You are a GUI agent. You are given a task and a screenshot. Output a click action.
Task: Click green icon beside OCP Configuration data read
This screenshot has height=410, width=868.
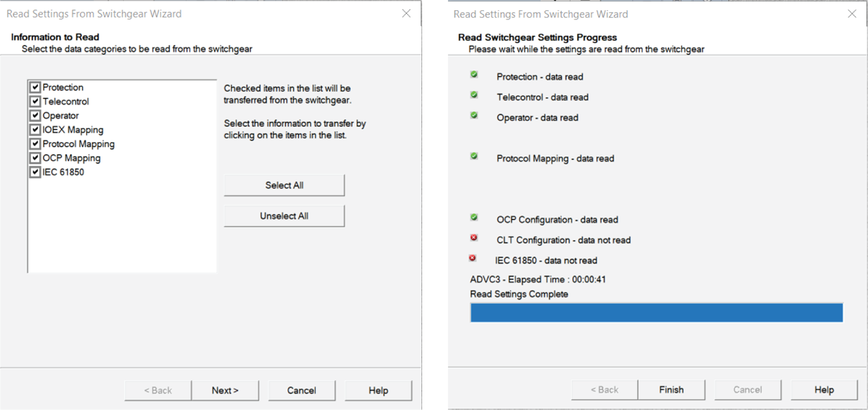(x=474, y=217)
